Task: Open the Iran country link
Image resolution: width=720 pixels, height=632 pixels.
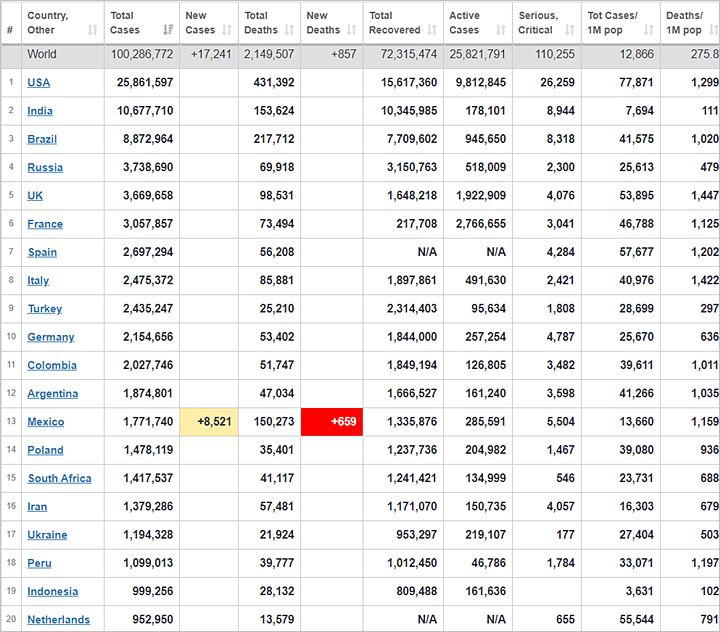Action: coord(37,507)
